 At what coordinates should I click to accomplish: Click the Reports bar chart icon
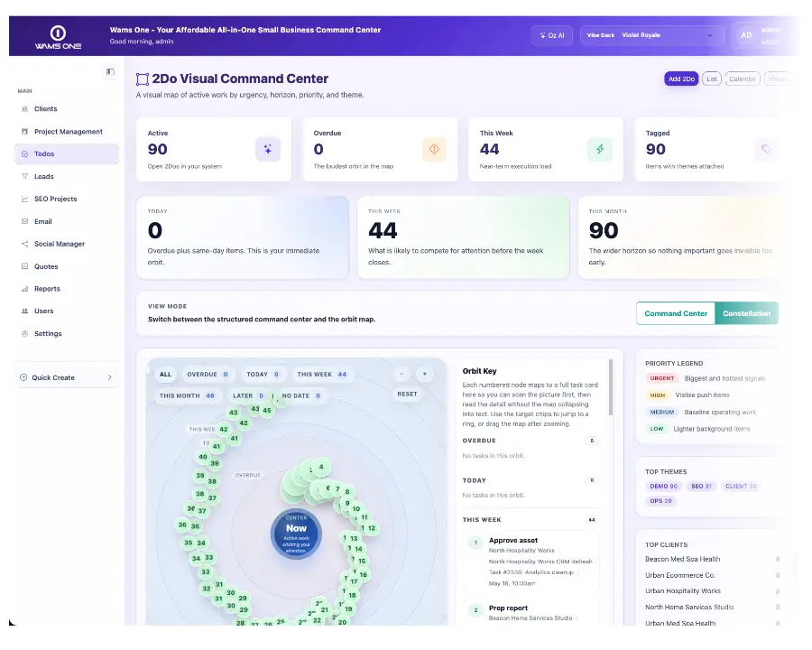(25, 289)
